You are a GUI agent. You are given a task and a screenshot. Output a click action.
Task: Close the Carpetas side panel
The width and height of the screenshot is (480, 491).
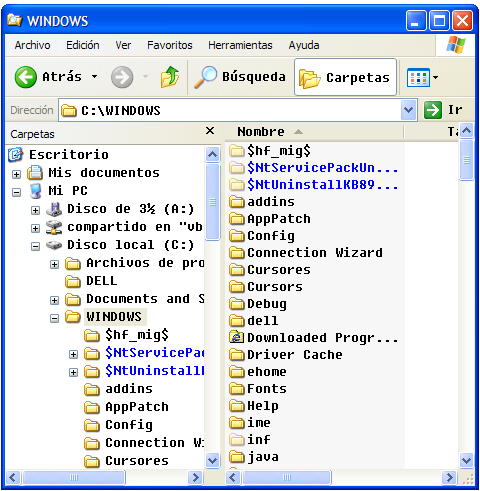210,131
